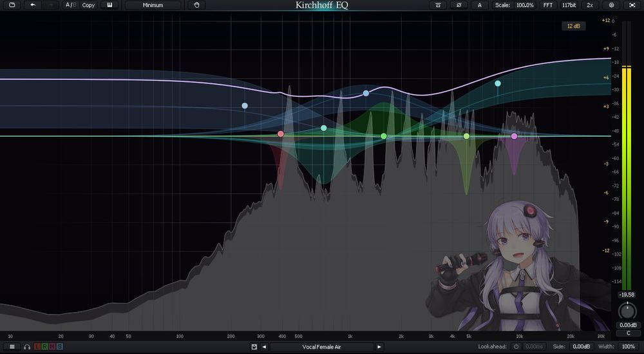Toggle the S side channel button
Screen dimensions: 644x354
pos(59,347)
